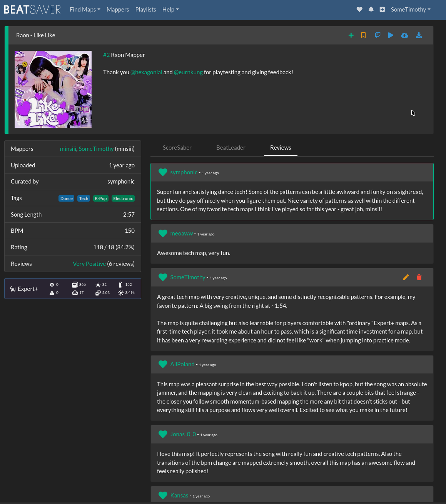Expand the SomeTimothy account menu

coord(410,10)
